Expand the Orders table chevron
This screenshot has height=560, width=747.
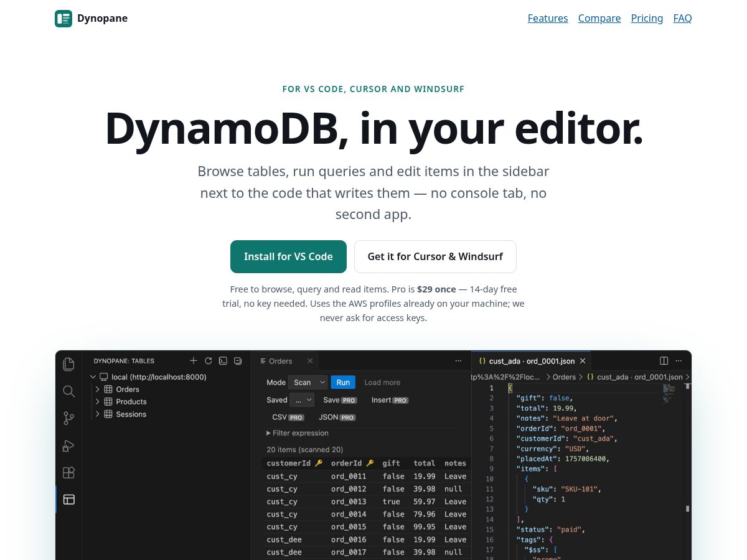pos(98,390)
